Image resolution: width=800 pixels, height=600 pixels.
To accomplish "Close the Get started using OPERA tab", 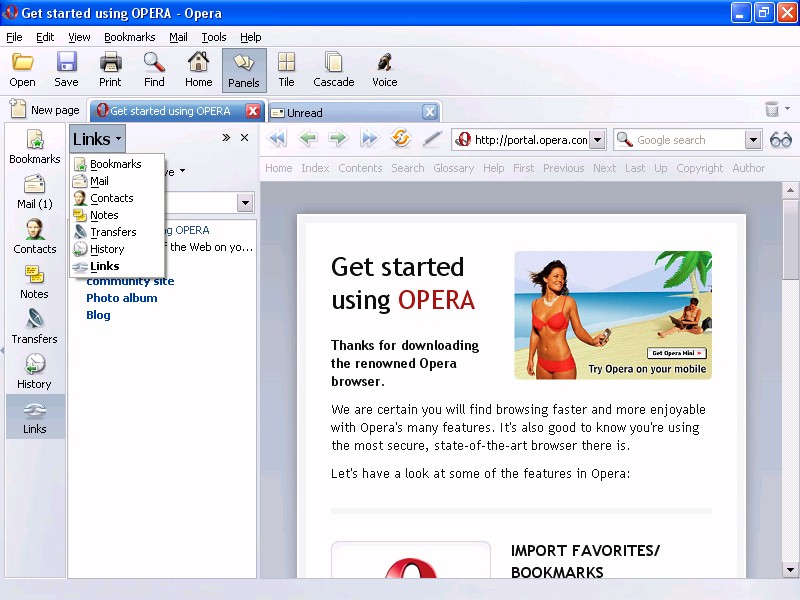I will pos(253,111).
